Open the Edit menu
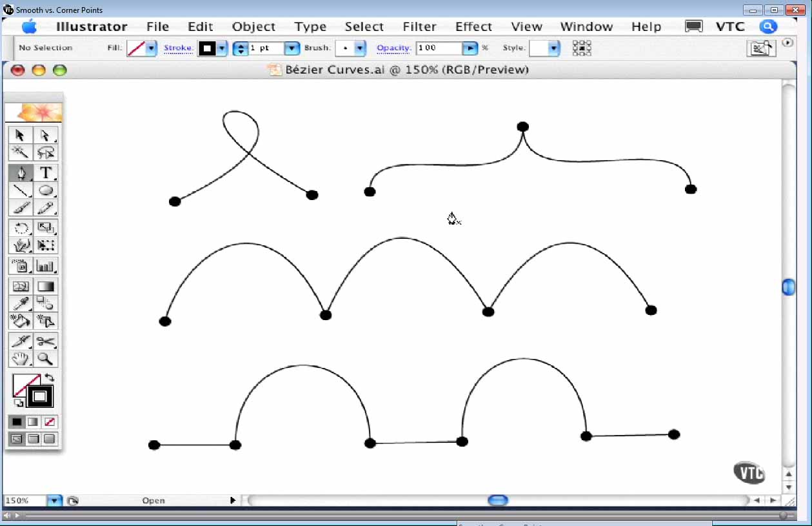The height and width of the screenshot is (526, 812). [201, 26]
